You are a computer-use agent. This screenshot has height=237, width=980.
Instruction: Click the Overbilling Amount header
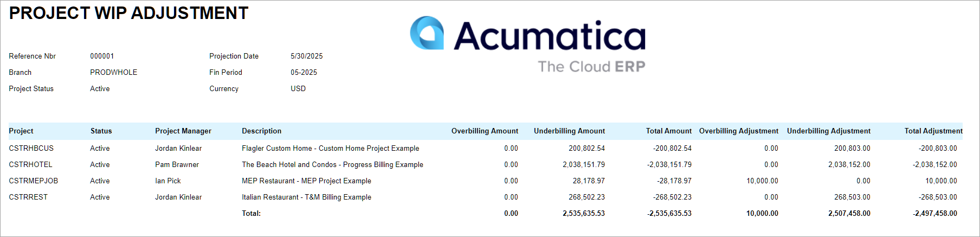click(485, 131)
